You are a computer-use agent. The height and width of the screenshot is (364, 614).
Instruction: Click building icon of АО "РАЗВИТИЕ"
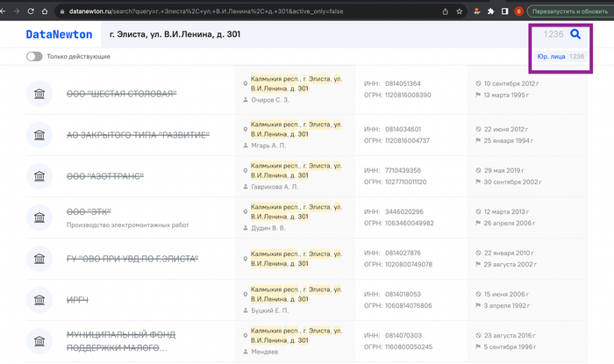[x=39, y=135]
